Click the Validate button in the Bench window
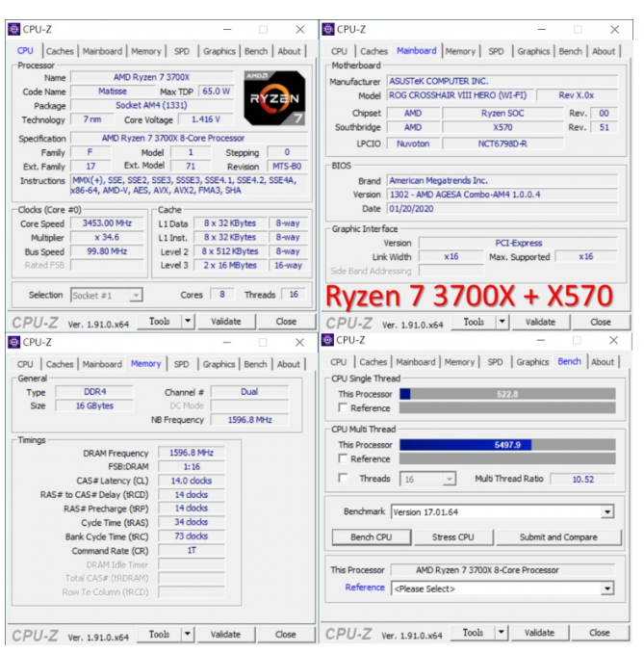The height and width of the screenshot is (653, 644). 539,632
